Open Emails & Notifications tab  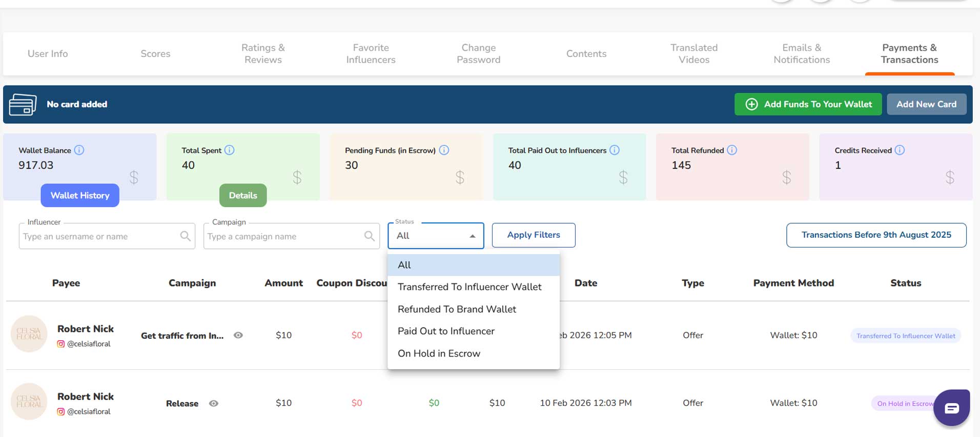pyautogui.click(x=802, y=54)
